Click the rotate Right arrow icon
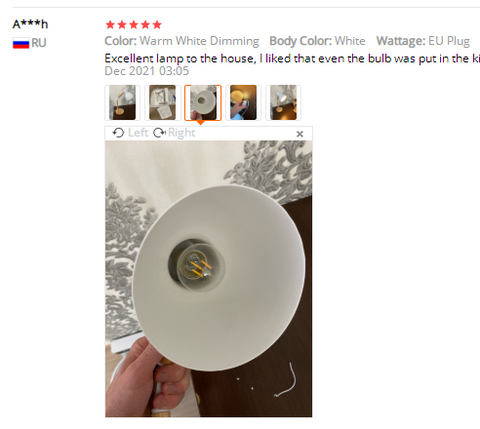The height and width of the screenshot is (429, 480). 159,133
